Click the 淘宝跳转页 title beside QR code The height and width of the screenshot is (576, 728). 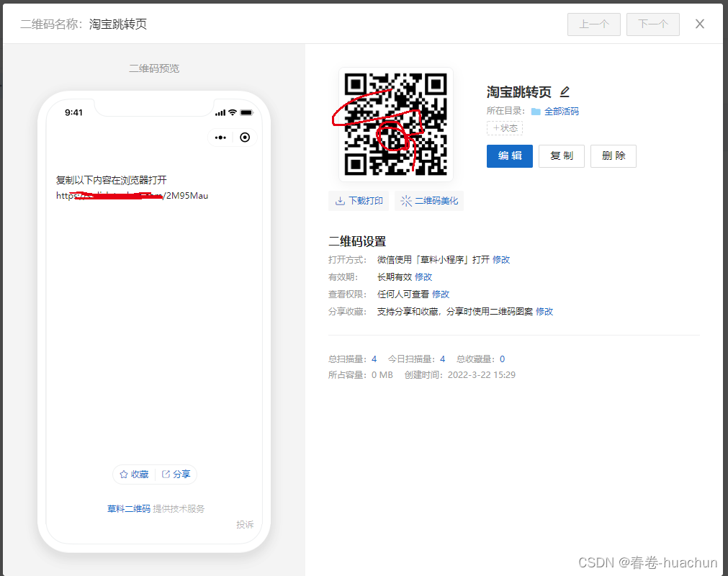(518, 92)
